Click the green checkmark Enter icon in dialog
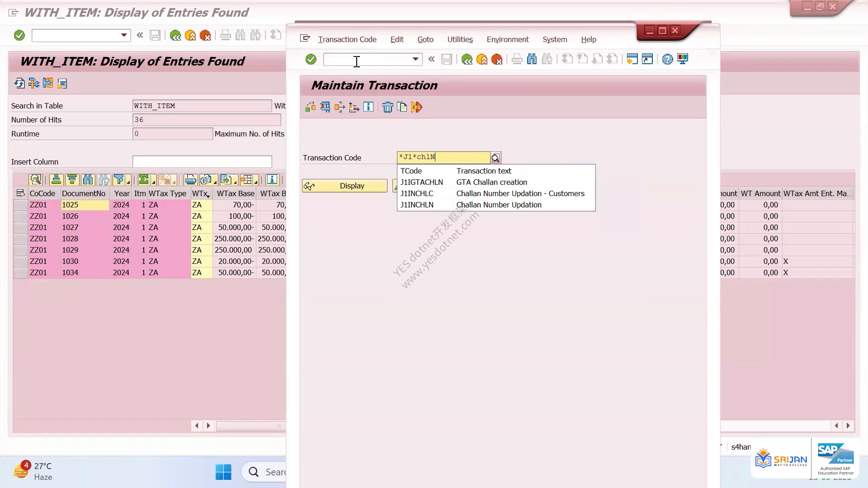Image resolution: width=868 pixels, height=488 pixels. (x=311, y=59)
